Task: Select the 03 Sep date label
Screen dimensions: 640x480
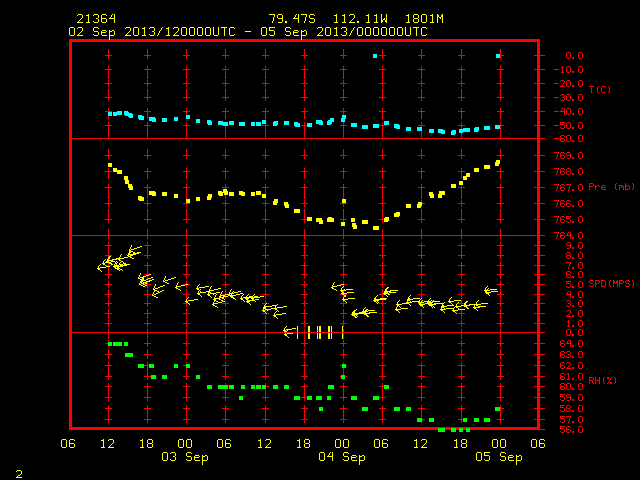Action: [185, 457]
